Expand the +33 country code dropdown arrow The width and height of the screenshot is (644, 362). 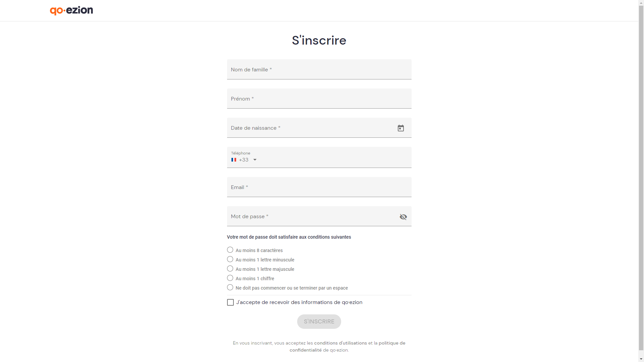pyautogui.click(x=255, y=160)
